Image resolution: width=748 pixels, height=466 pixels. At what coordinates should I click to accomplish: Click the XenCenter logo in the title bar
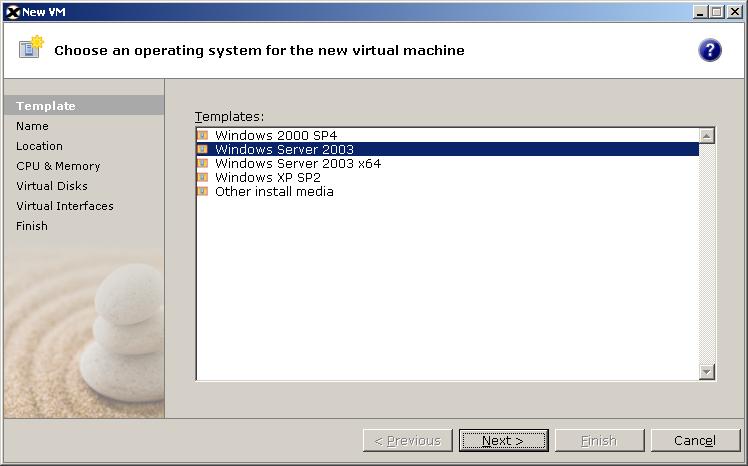click(x=12, y=12)
